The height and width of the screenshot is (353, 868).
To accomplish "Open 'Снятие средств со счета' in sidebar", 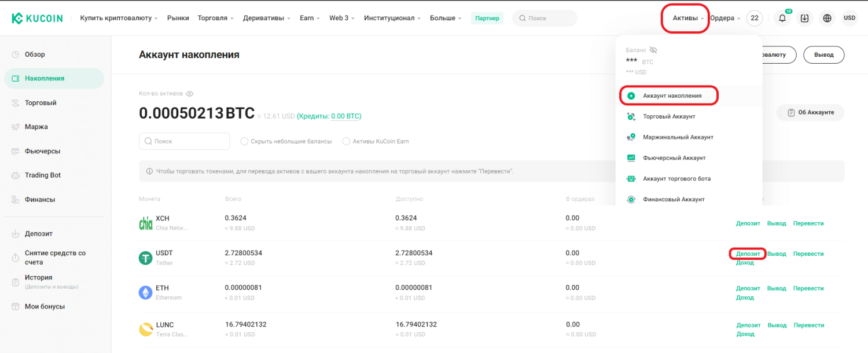I will pos(54,258).
